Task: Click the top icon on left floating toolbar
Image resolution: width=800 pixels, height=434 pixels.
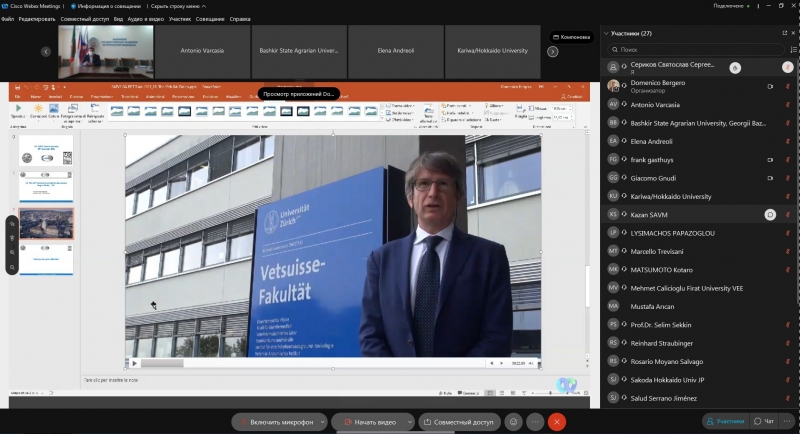Action: tap(12, 223)
